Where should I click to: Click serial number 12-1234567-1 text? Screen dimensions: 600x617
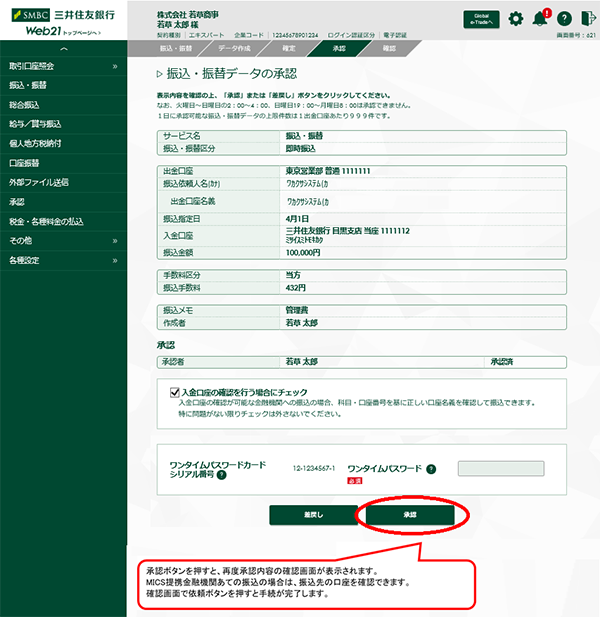pyautogui.click(x=314, y=468)
